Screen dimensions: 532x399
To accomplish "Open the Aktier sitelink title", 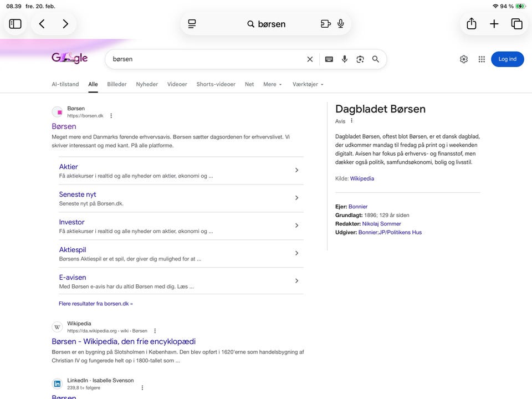I will point(68,167).
